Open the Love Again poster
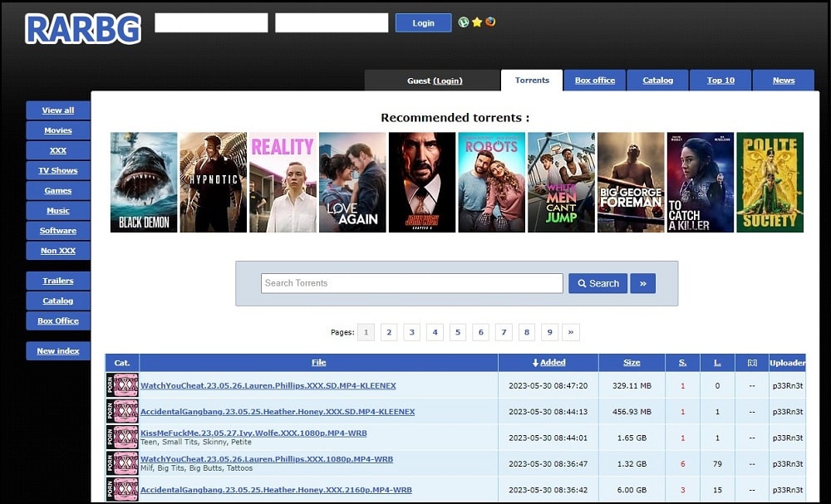831x504 pixels. click(352, 182)
